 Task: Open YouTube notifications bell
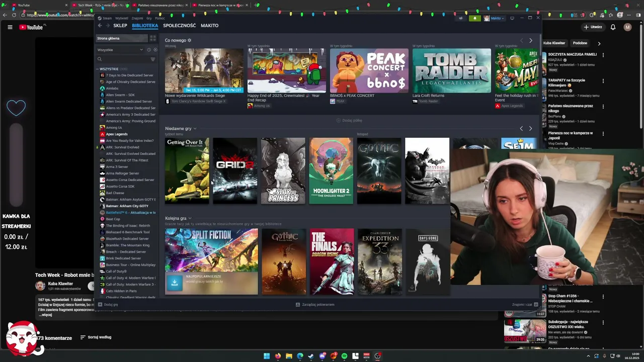coord(613,27)
